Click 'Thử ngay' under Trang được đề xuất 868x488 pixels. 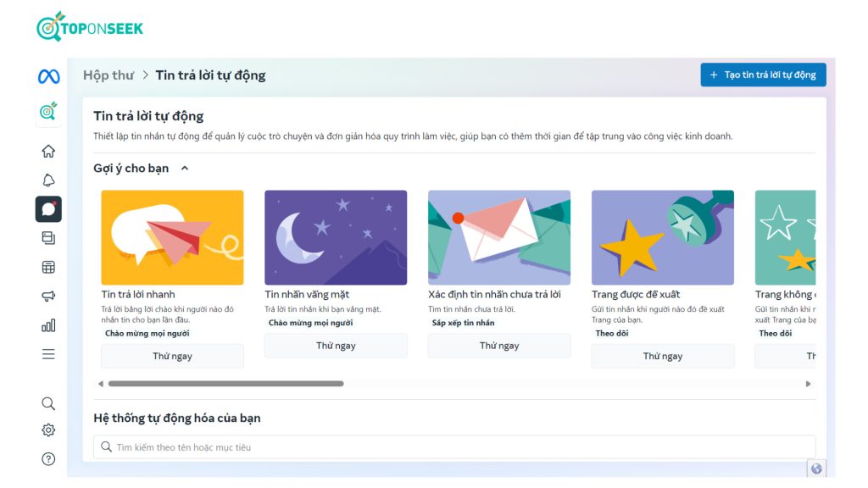662,357
